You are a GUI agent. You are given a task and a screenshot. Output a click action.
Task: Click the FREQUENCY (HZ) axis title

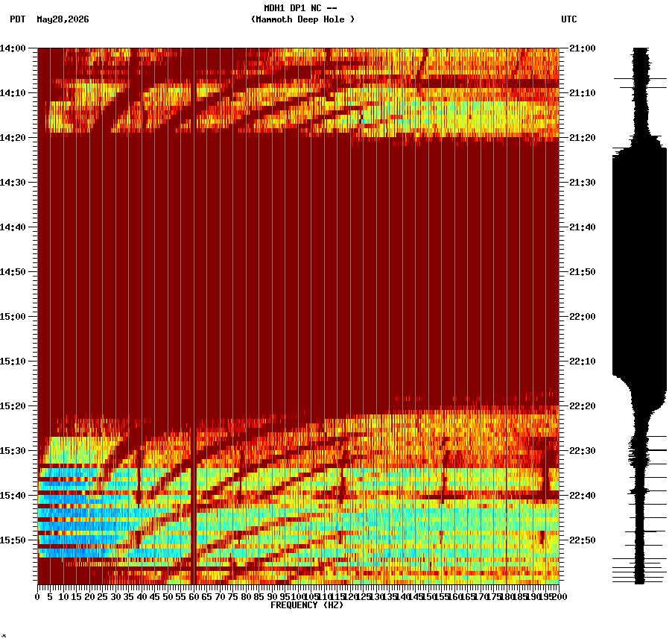307,605
